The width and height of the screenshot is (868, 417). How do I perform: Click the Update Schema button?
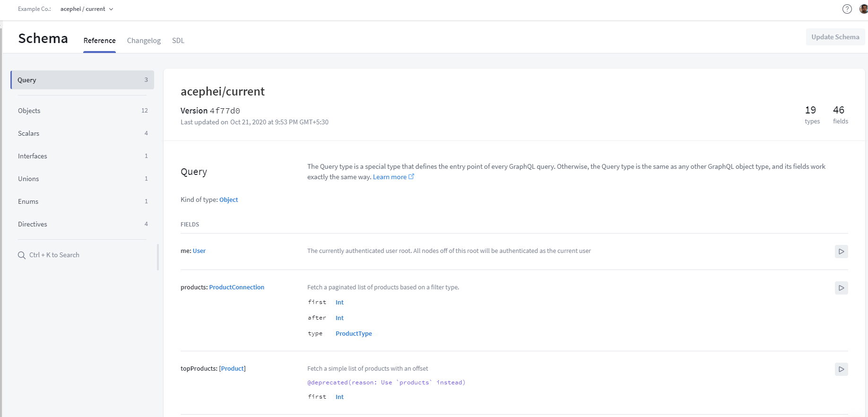[835, 37]
